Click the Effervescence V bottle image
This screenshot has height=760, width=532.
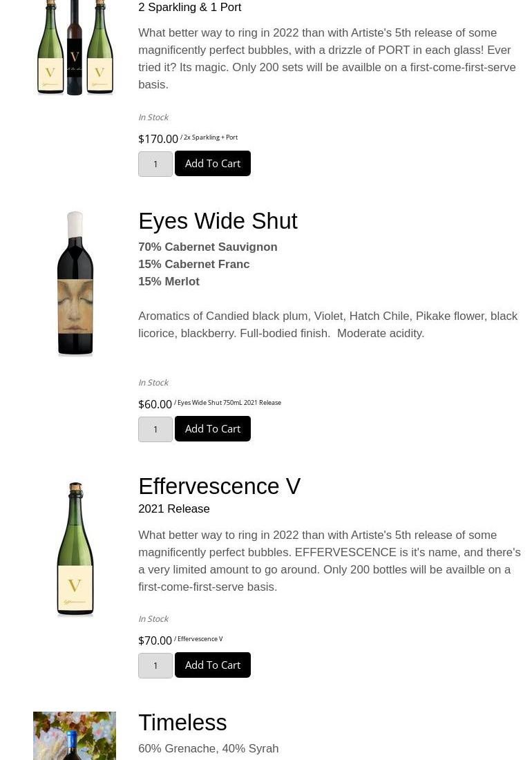pyautogui.click(x=75, y=549)
